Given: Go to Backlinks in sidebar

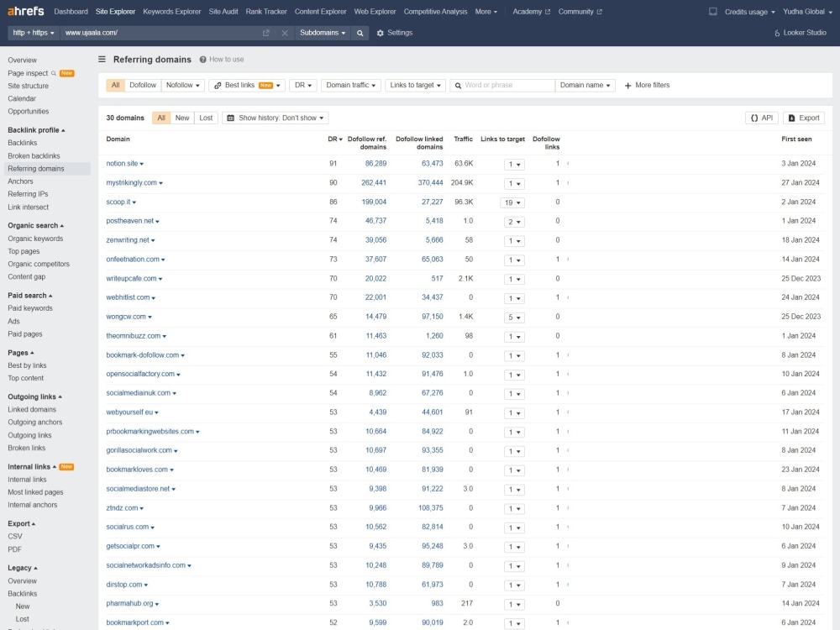Looking at the screenshot, I should point(23,143).
